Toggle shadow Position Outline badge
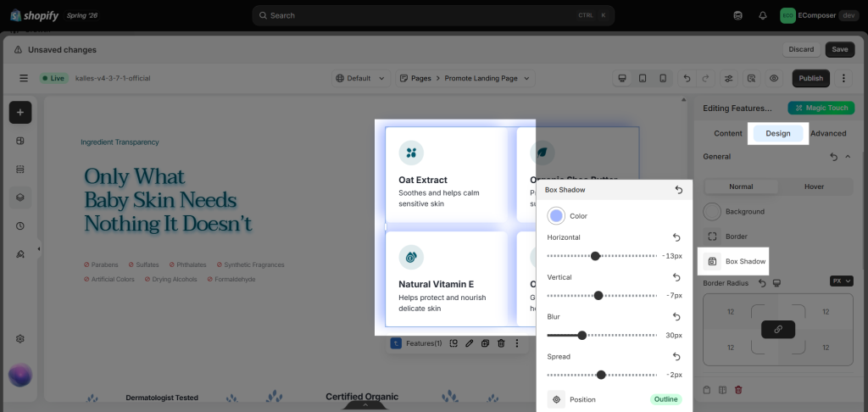The height and width of the screenshot is (412, 868). pos(666,399)
